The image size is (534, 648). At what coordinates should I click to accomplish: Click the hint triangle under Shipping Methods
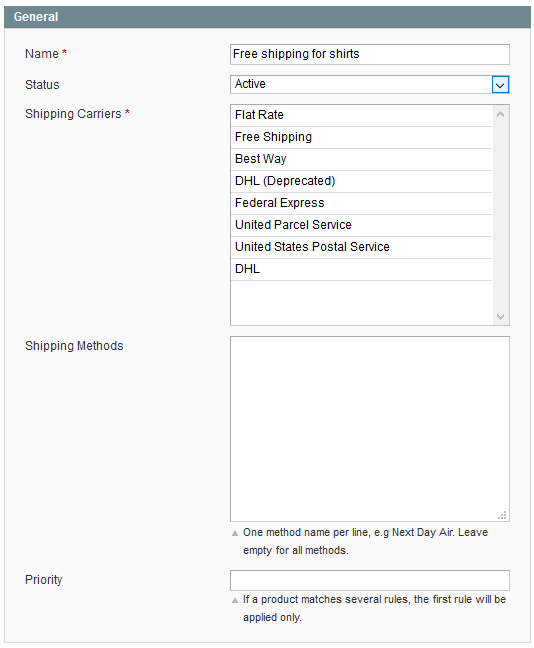pos(235,533)
